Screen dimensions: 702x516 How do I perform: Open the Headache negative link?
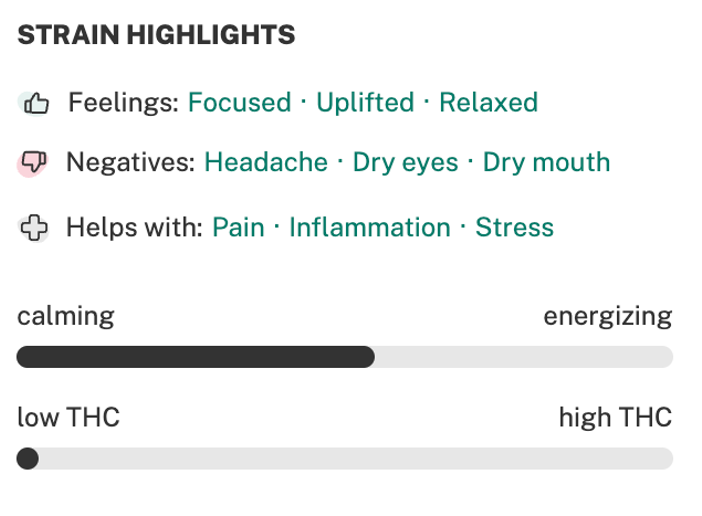tap(266, 162)
